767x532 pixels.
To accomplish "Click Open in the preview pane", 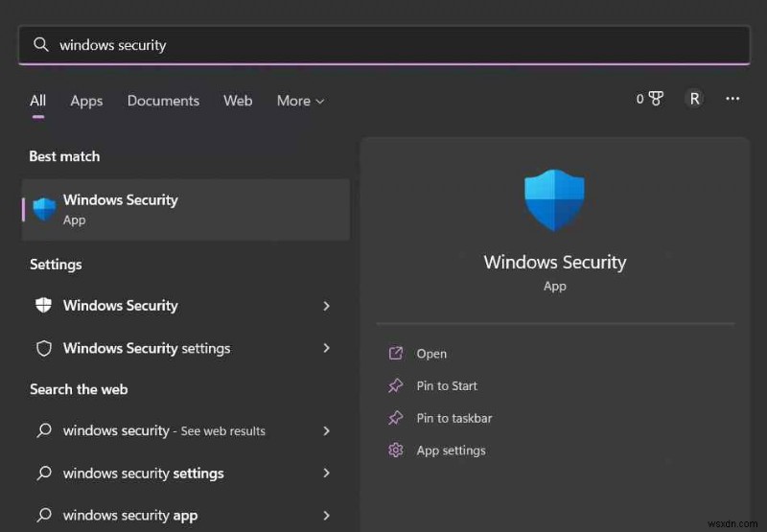I will point(430,354).
